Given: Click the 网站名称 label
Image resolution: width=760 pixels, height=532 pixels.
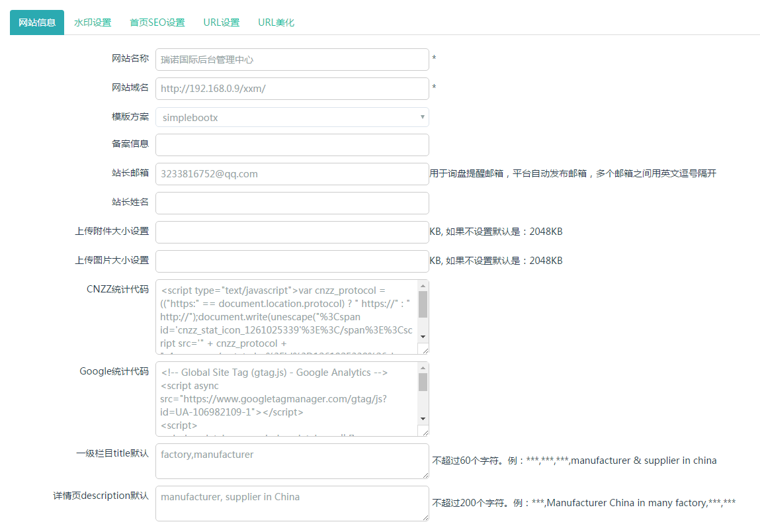Looking at the screenshot, I should coord(130,58).
